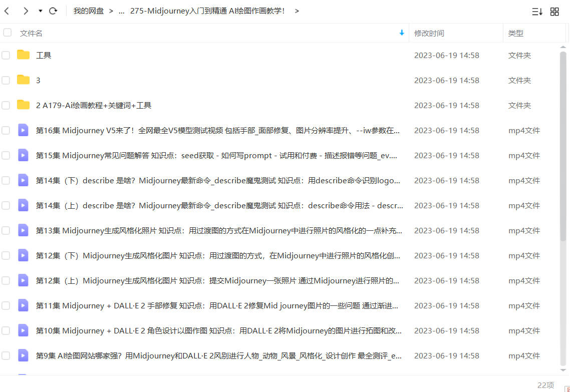Select the checkbox for 第12集（下）video
This screenshot has width=570, height=392.
click(x=6, y=256)
